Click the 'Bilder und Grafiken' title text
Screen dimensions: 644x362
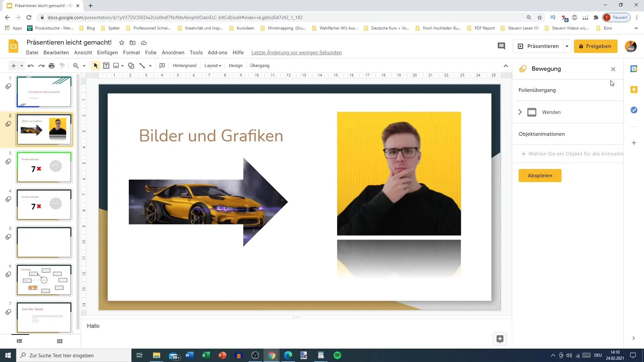click(x=211, y=136)
